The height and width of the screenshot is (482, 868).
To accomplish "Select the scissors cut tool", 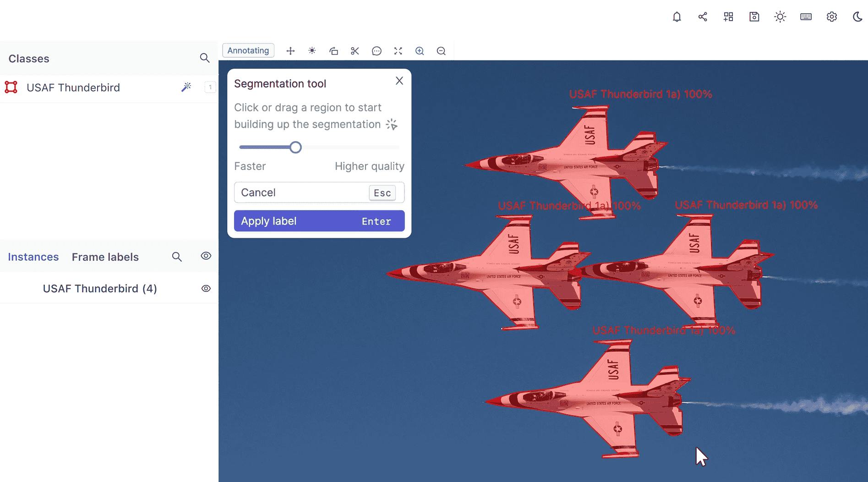I will [x=355, y=51].
